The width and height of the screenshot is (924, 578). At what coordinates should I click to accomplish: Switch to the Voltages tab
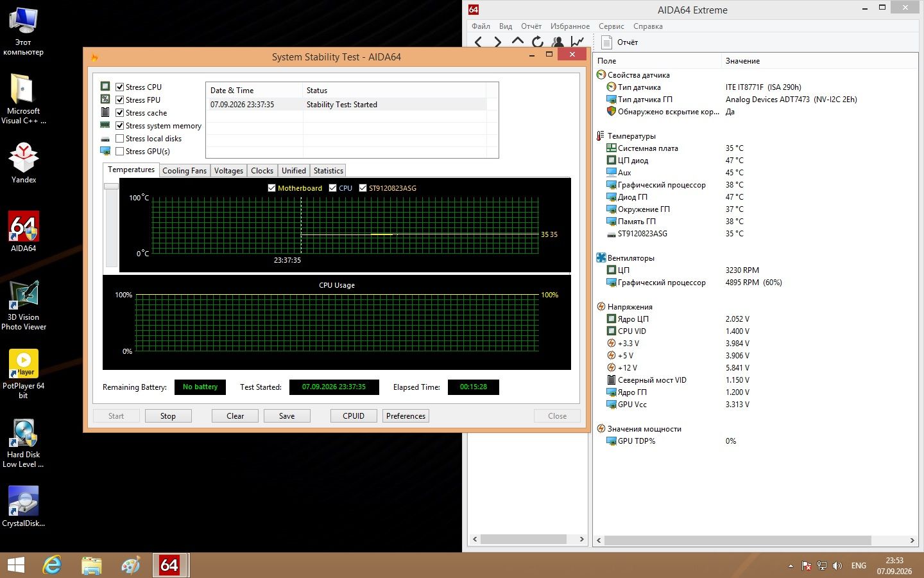(x=228, y=171)
